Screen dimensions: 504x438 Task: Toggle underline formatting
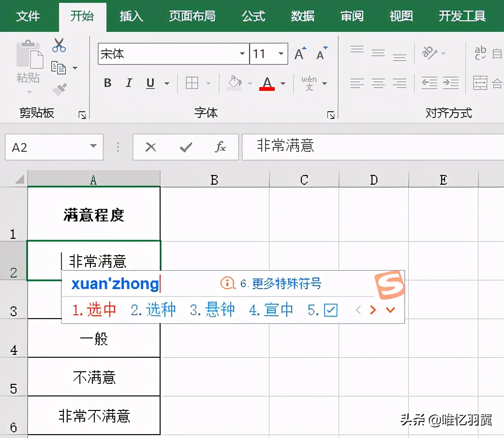click(150, 83)
